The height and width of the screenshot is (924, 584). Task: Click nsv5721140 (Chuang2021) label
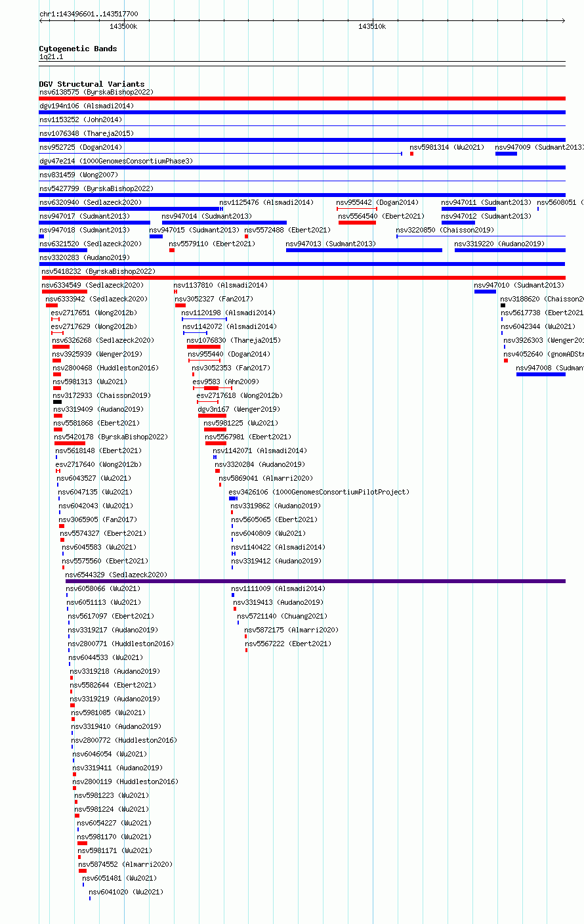pyautogui.click(x=282, y=616)
